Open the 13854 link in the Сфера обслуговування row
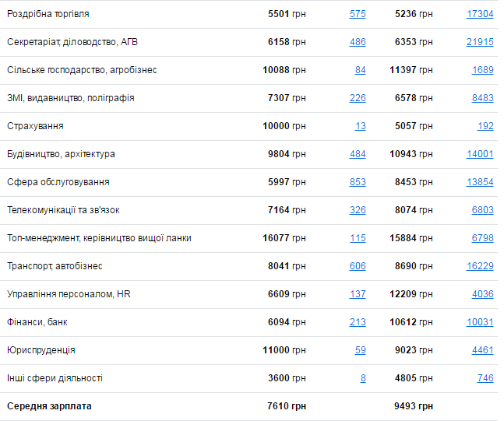This screenshot has width=504, height=421. (480, 182)
